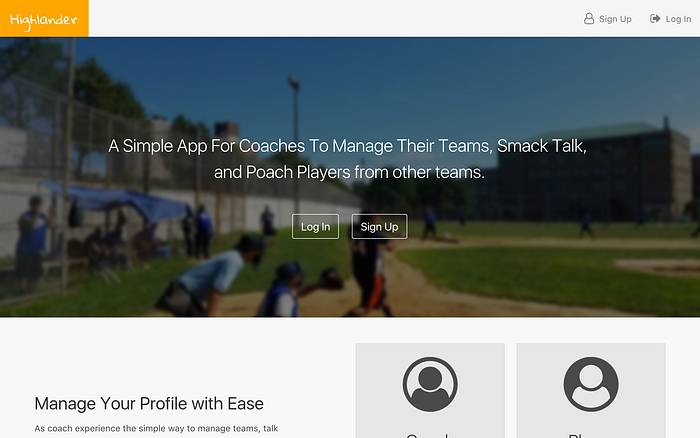Click the left gray profile card

point(430,391)
